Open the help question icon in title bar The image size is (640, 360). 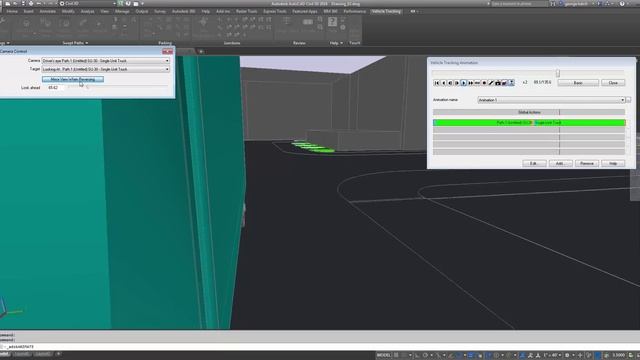pos(622,3)
